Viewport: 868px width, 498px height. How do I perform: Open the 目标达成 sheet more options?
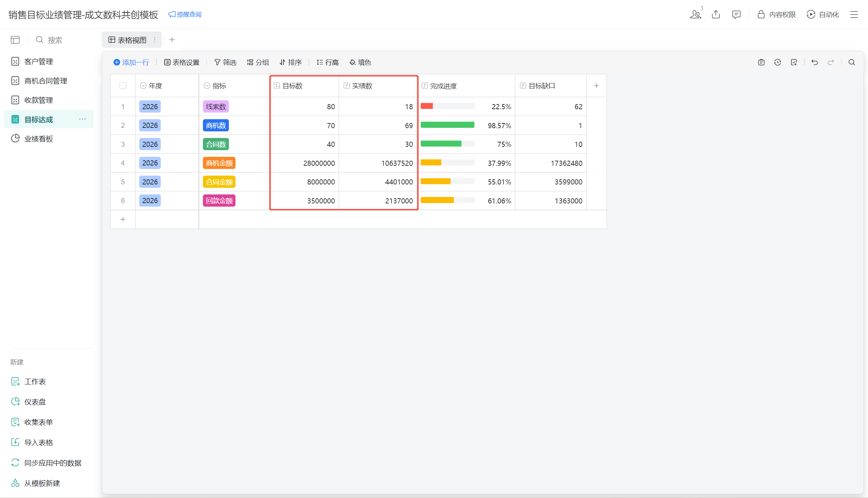click(82, 119)
